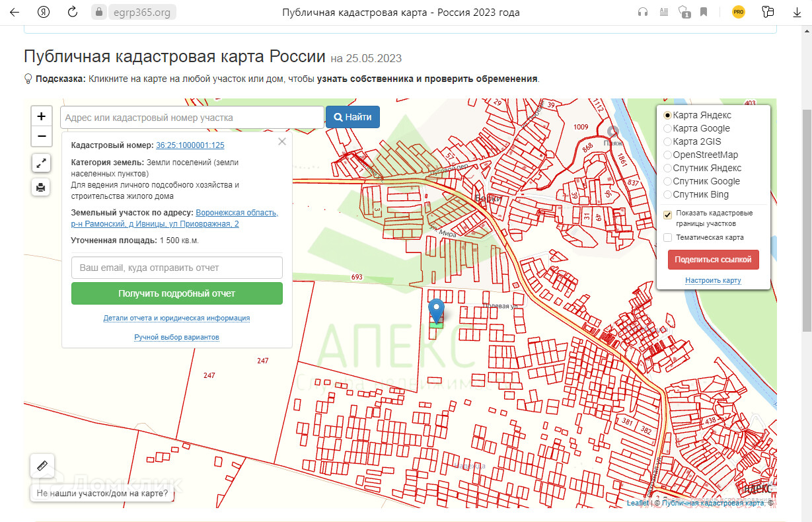
Task: Click Получить подробный отчет button
Action: click(176, 293)
